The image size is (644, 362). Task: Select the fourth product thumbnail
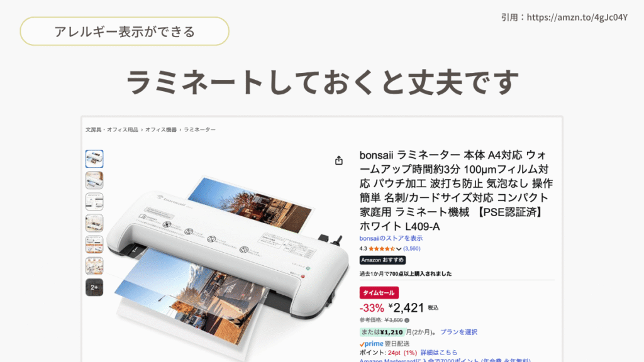click(x=94, y=223)
